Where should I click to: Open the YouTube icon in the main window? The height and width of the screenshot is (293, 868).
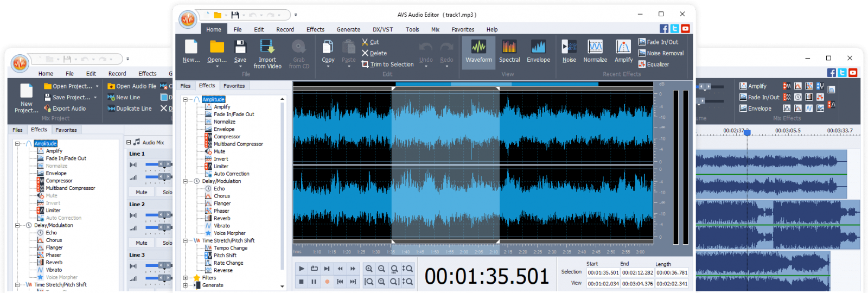click(685, 29)
